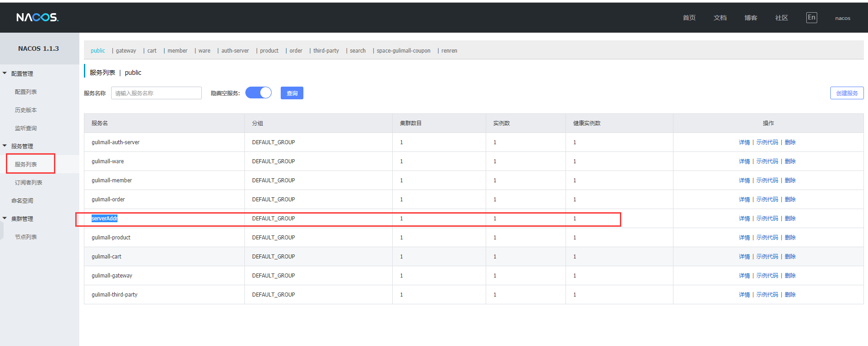Toggle the hide empty services switch
868x346 pixels.
[258, 93]
